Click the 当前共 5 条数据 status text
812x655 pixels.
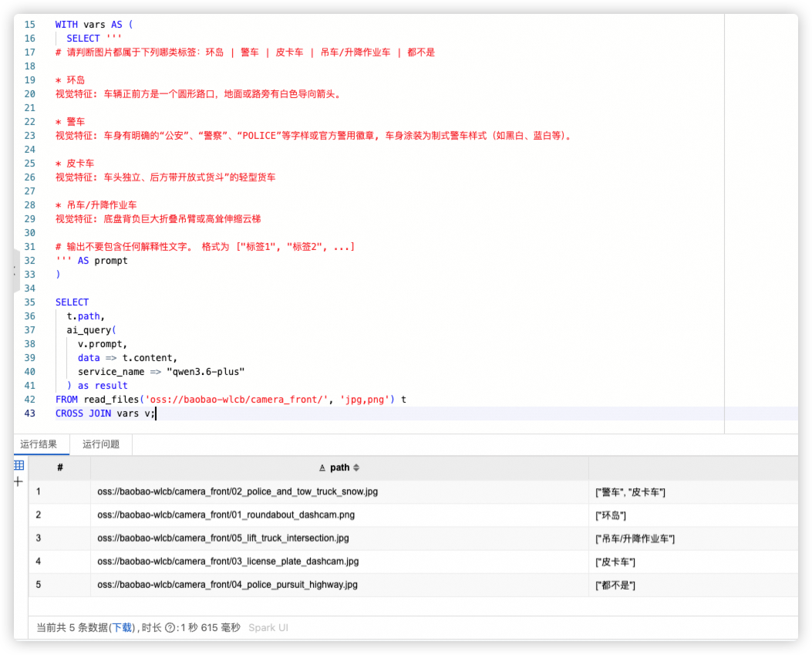(72, 627)
